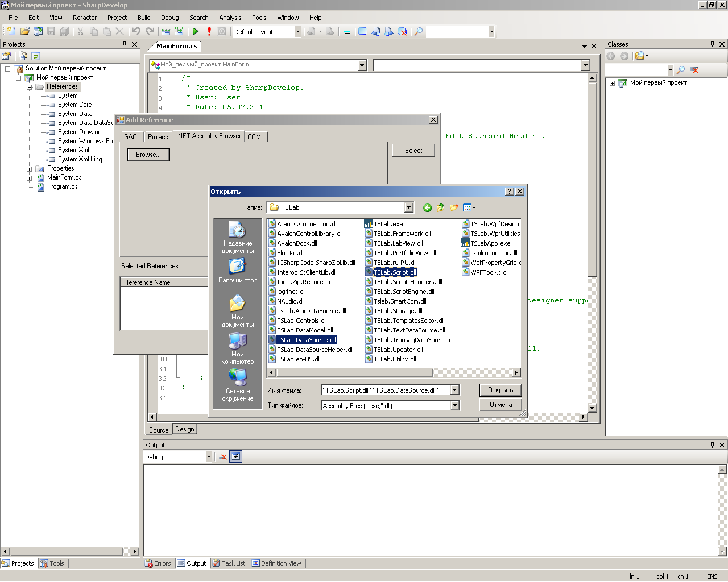Open Мой компьютер in places bar

tap(238, 348)
